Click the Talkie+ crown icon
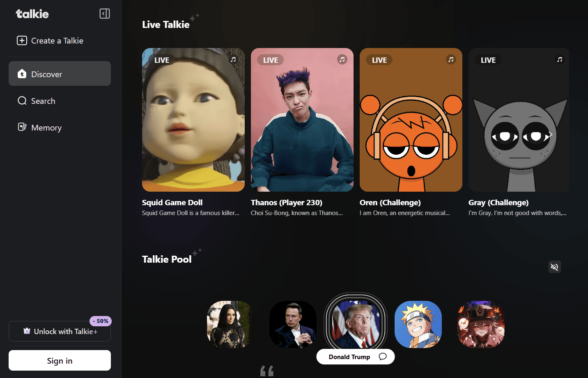This screenshot has width=588, height=378. point(27,331)
